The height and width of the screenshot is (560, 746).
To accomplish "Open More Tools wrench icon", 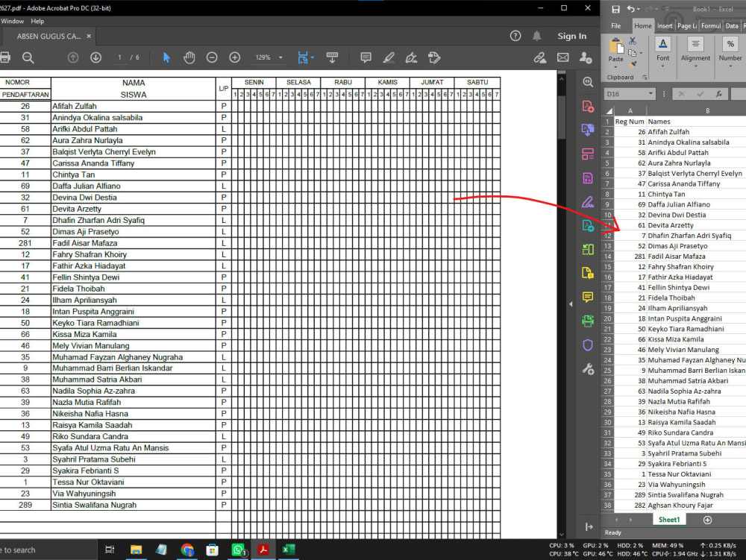I will click(x=588, y=369).
